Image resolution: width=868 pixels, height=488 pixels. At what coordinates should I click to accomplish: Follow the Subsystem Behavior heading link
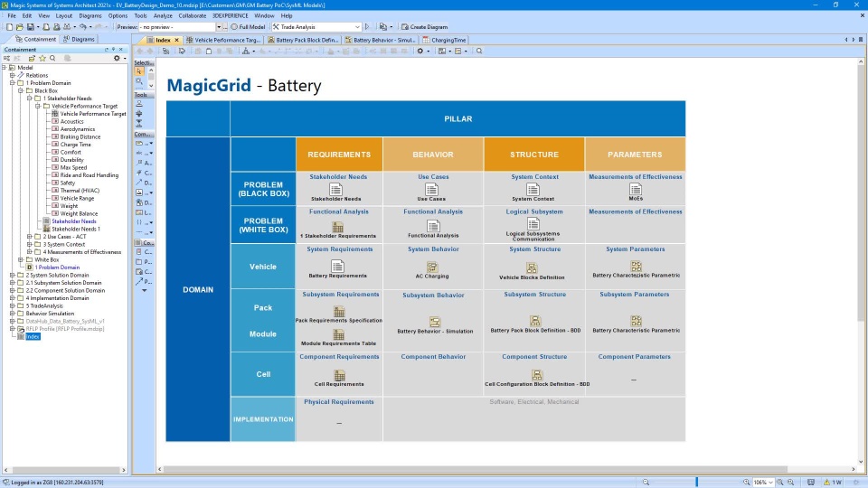pos(433,295)
